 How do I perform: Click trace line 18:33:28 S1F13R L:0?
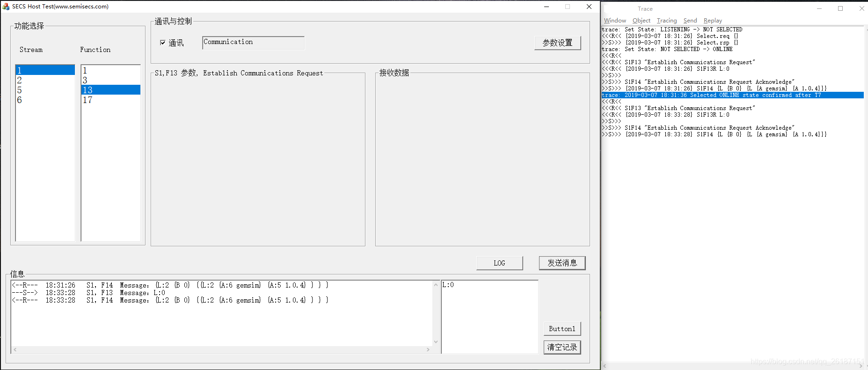pos(666,115)
